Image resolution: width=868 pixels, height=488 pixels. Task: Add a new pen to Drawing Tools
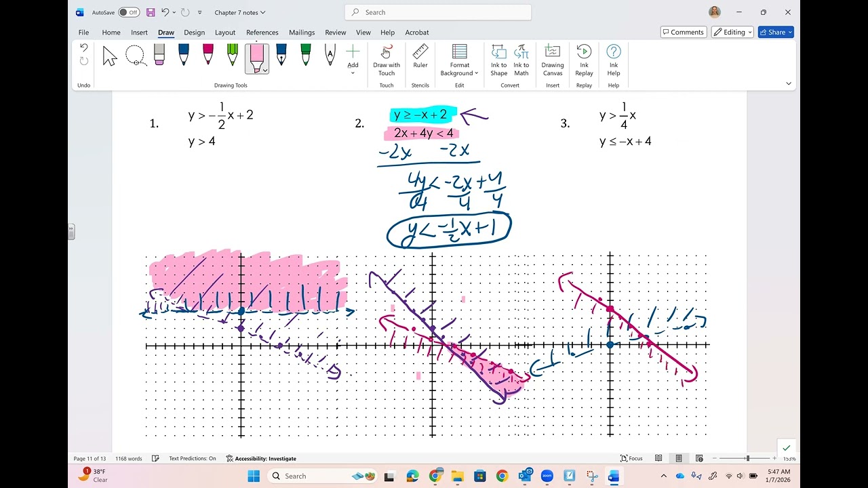[353, 59]
